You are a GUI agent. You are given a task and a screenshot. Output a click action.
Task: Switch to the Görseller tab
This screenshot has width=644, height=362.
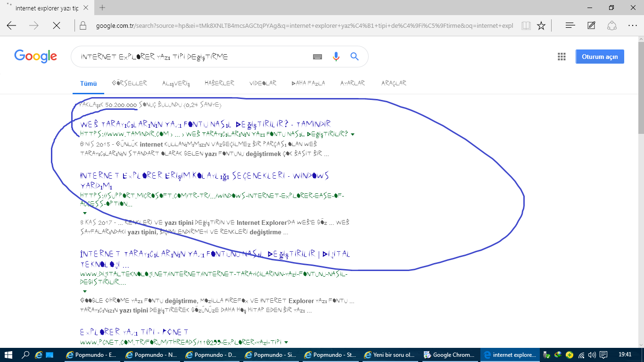[130, 83]
